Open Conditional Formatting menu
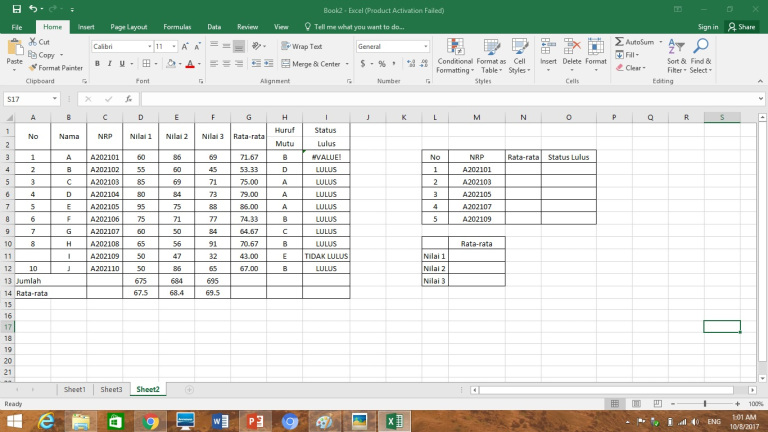 [455, 56]
